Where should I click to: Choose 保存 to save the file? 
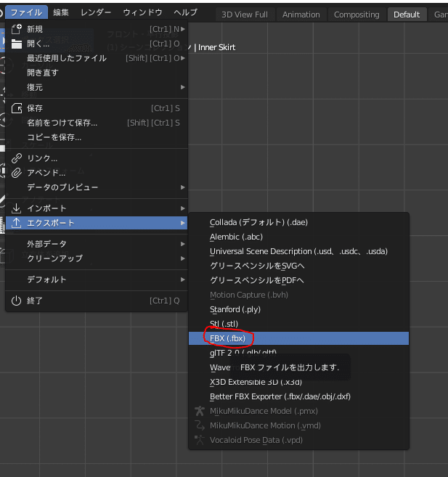tap(97, 108)
